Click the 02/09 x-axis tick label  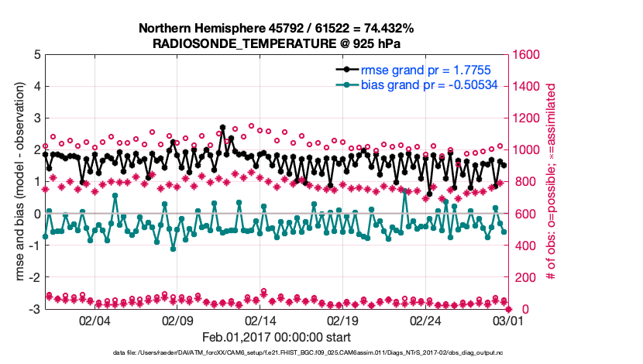point(177,321)
